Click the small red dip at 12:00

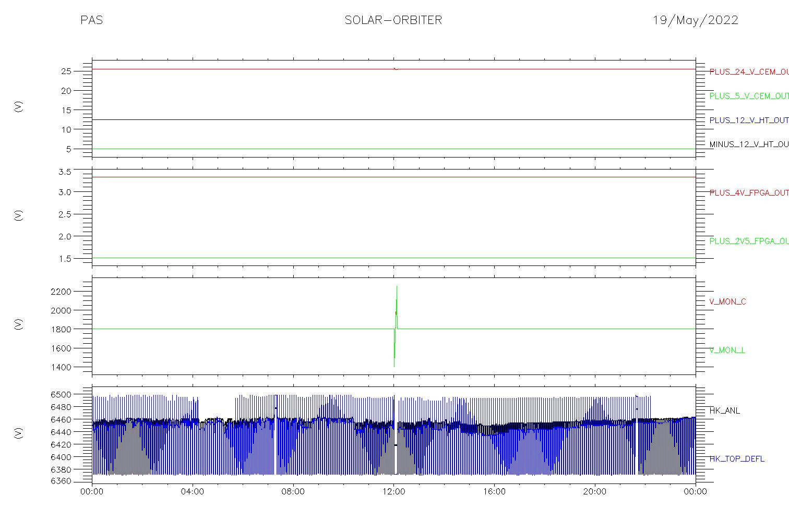396,69
